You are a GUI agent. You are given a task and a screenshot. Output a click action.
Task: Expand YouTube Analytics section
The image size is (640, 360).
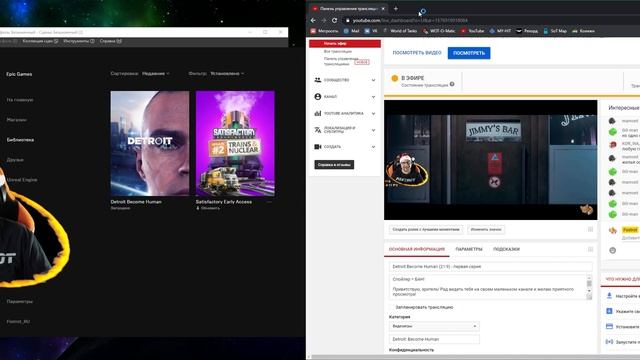(x=345, y=113)
